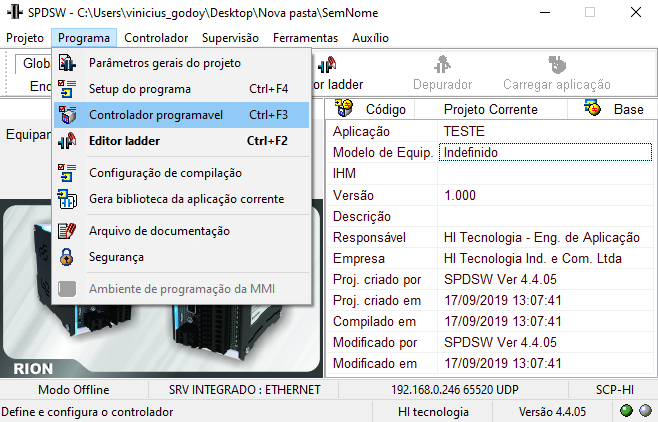
Task: Select the Modelo de Equip. Indefinido field
Action: point(546,152)
